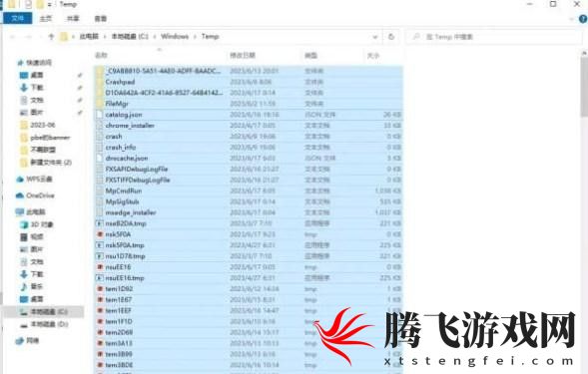The height and width of the screenshot is (374, 588).
Task: Click the Refresh icon beside address bar
Action: click(391, 37)
